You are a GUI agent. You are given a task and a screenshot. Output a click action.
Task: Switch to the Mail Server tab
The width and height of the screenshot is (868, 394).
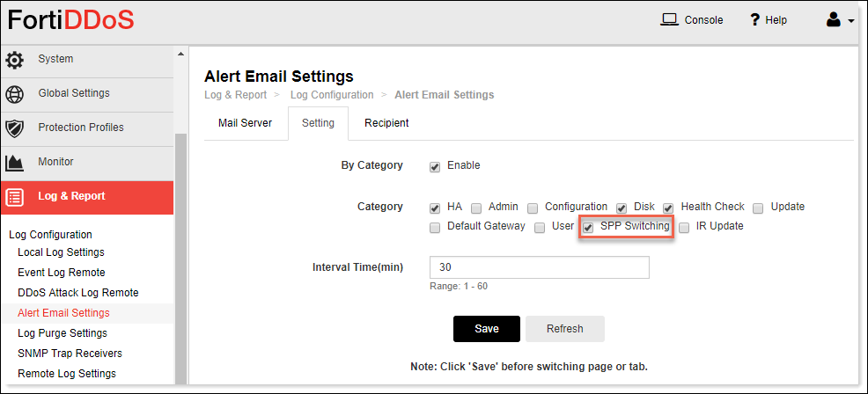pyautogui.click(x=246, y=123)
